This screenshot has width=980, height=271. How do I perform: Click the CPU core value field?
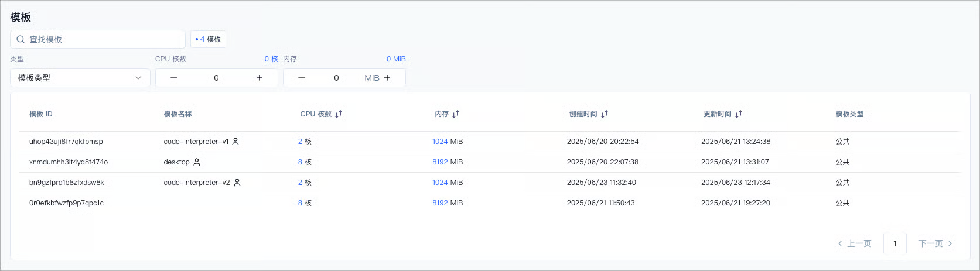(216, 78)
